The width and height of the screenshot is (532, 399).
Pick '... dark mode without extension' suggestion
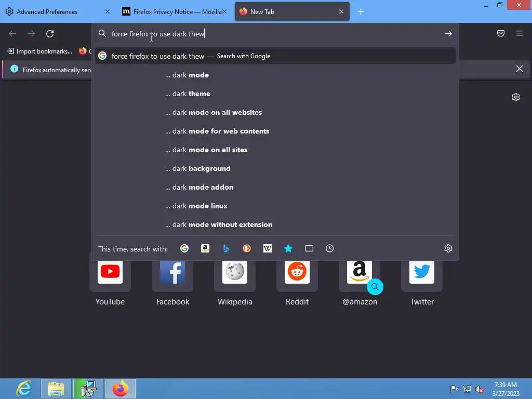click(275, 224)
